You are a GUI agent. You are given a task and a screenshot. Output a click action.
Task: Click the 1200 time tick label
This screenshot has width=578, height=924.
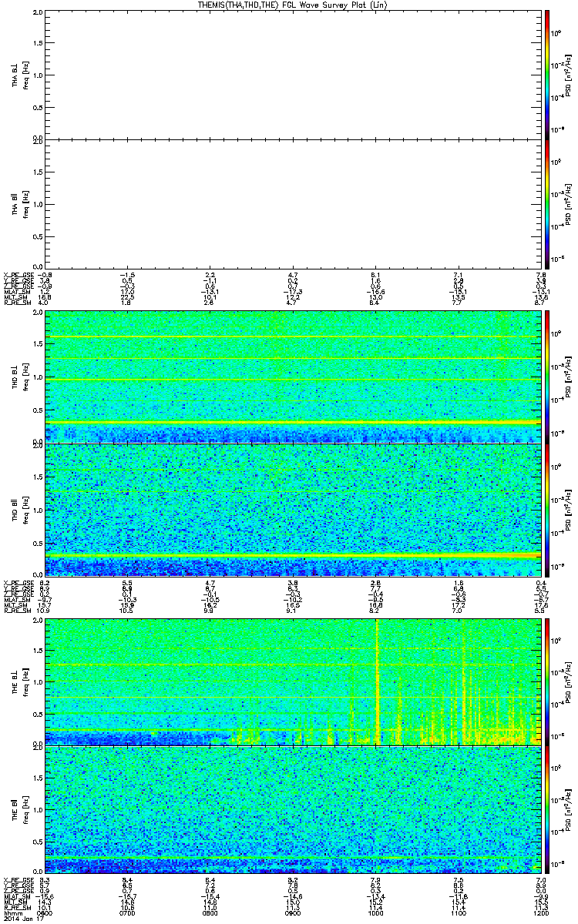(542, 912)
